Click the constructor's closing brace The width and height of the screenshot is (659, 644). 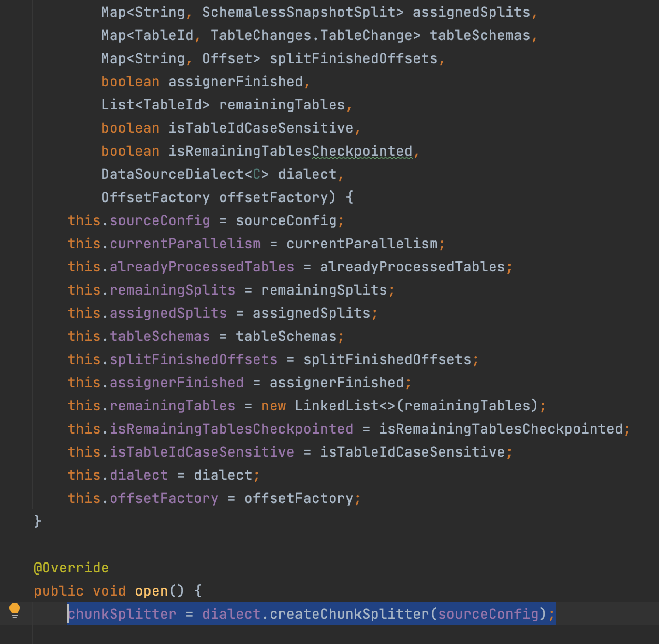(37, 521)
